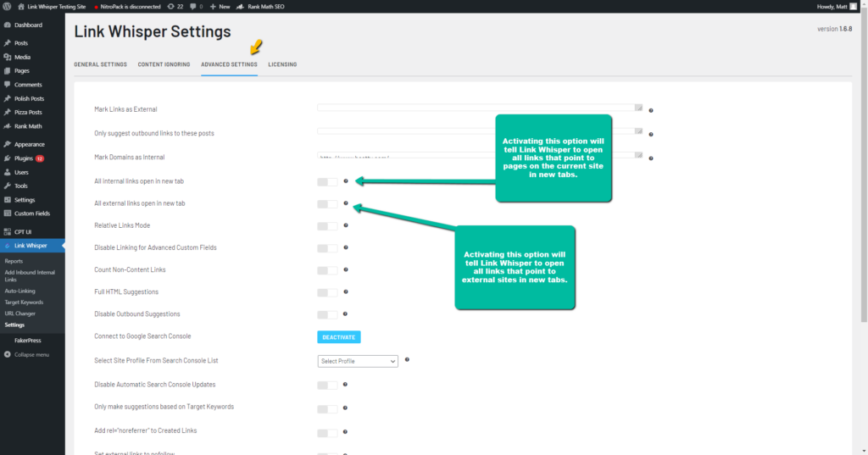This screenshot has width=868, height=455.
Task: Enable Relative Links Mode switch
Action: (x=327, y=226)
